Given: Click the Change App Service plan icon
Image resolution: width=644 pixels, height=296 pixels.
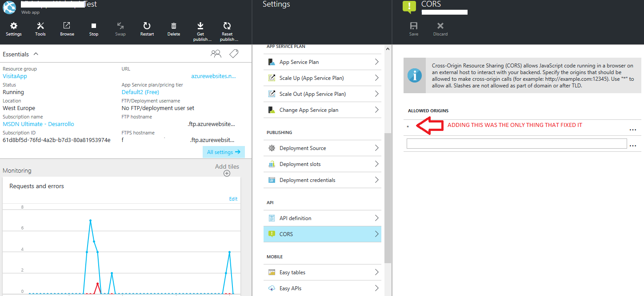Looking at the screenshot, I should pos(272,110).
